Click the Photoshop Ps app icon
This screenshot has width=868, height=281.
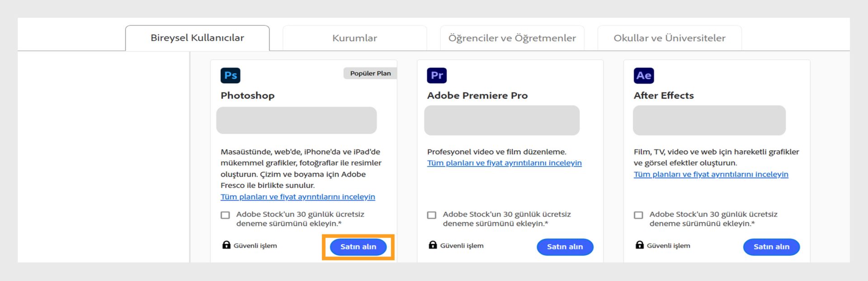[230, 76]
